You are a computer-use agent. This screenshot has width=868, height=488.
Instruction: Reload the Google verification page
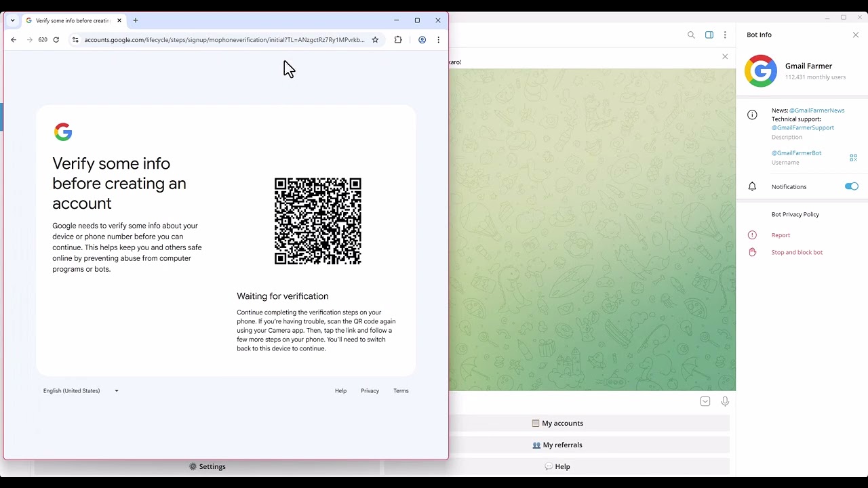[x=56, y=40]
